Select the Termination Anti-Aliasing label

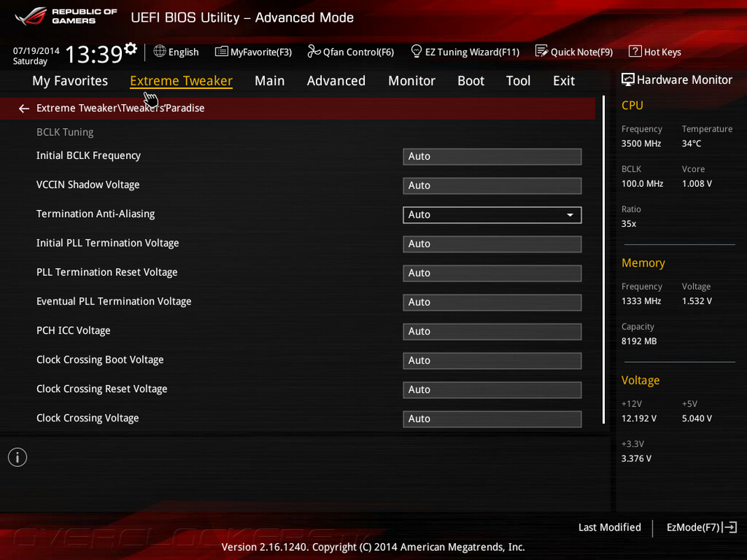click(95, 213)
